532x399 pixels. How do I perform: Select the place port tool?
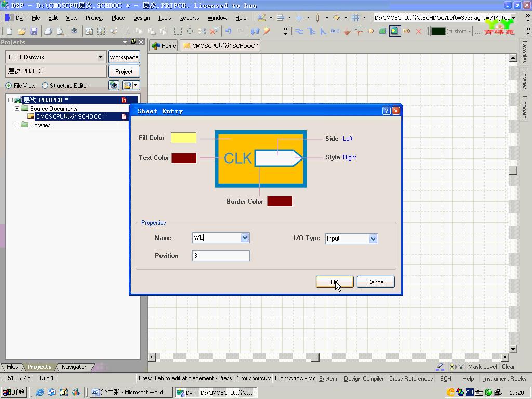pyautogui.click(x=407, y=31)
